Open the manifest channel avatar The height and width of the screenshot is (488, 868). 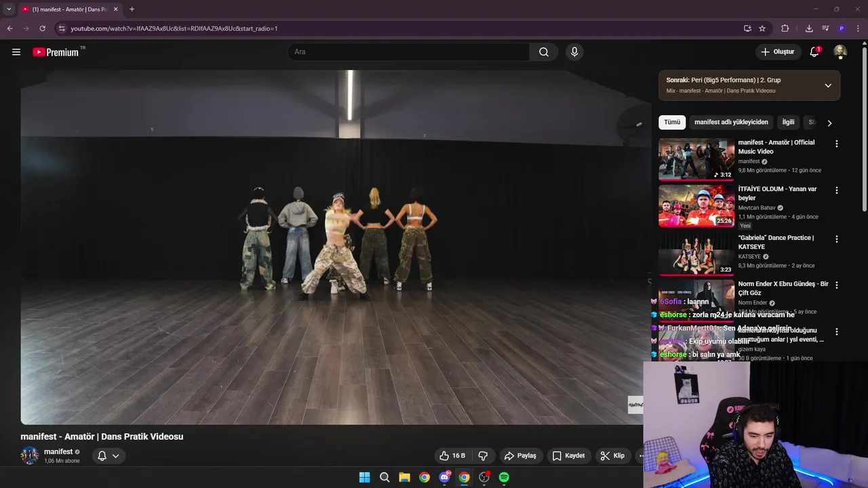tap(30, 455)
